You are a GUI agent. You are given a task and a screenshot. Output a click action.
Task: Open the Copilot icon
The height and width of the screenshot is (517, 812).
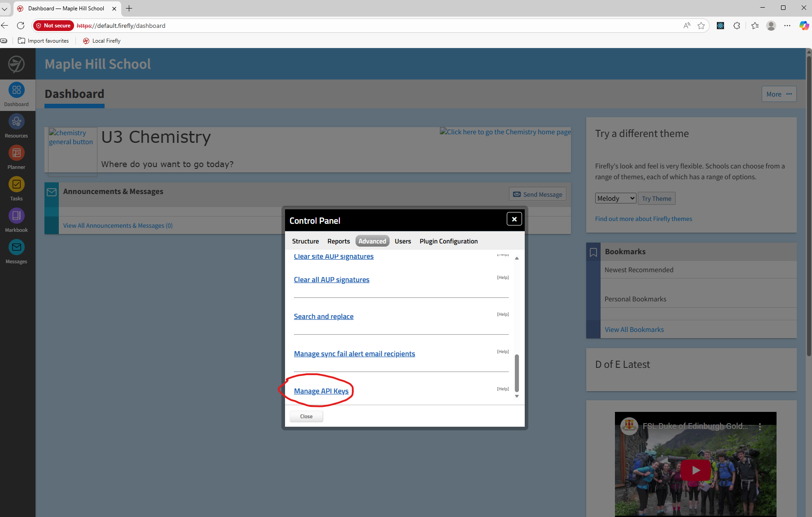point(804,26)
